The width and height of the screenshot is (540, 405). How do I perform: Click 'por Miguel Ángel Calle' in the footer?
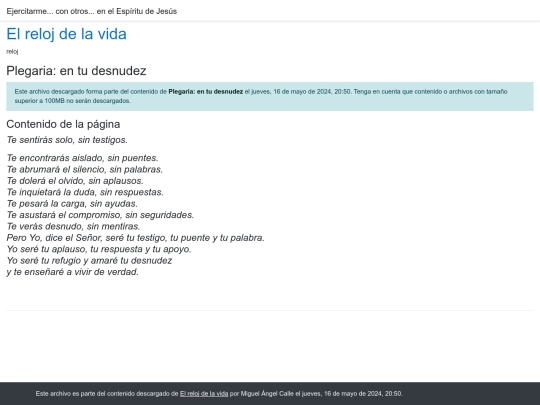coord(261,394)
